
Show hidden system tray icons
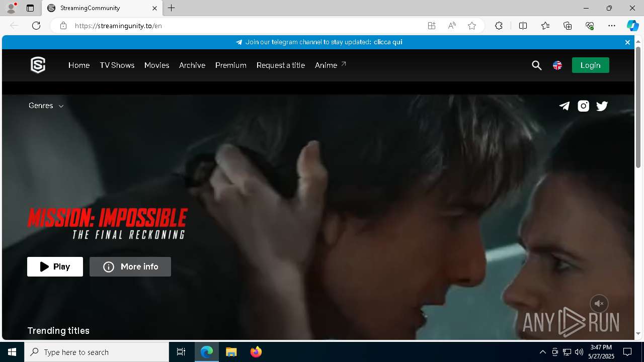click(x=542, y=352)
